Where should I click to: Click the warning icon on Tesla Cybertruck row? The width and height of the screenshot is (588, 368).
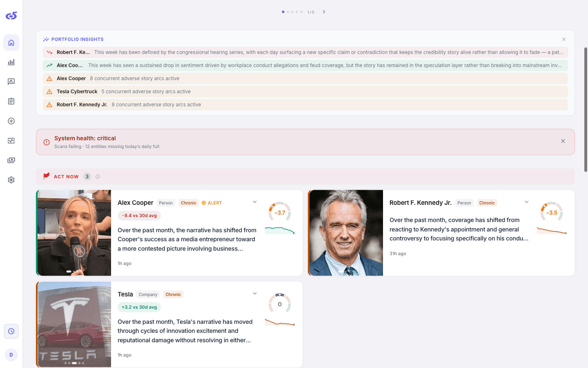pos(49,92)
